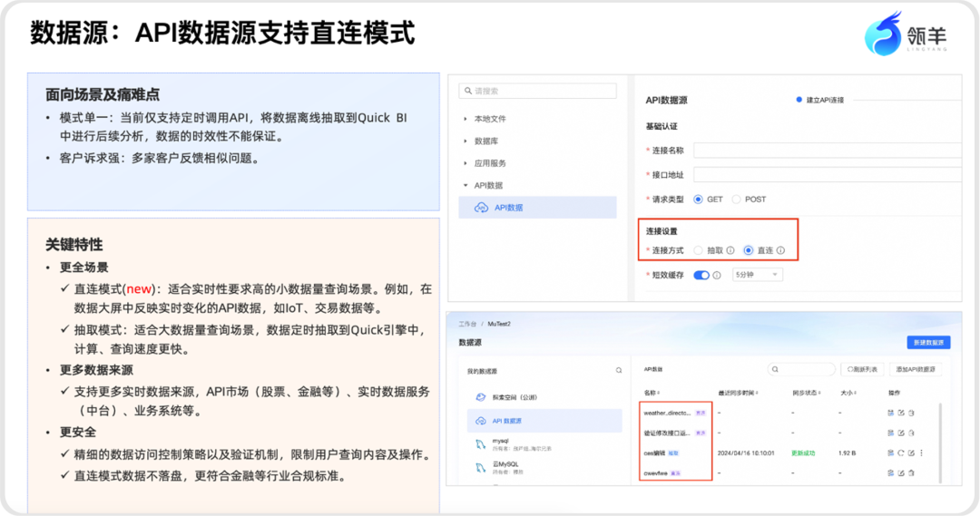Click search field in API数据 table toolbar
The height and width of the screenshot is (516, 980).
pyautogui.click(x=801, y=369)
